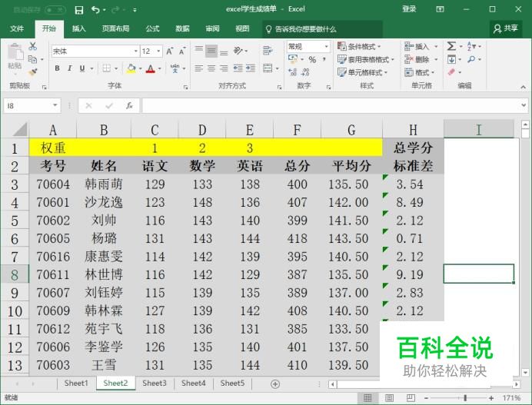The width and height of the screenshot is (532, 405).
Task: Apply yellow fill color to the cell
Action: pos(131,68)
